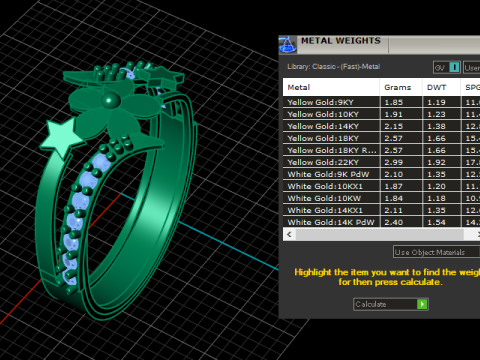Image resolution: width=480 pixels, height=360 pixels.
Task: Select the White Gold:10KX1 row
Action: [381, 186]
